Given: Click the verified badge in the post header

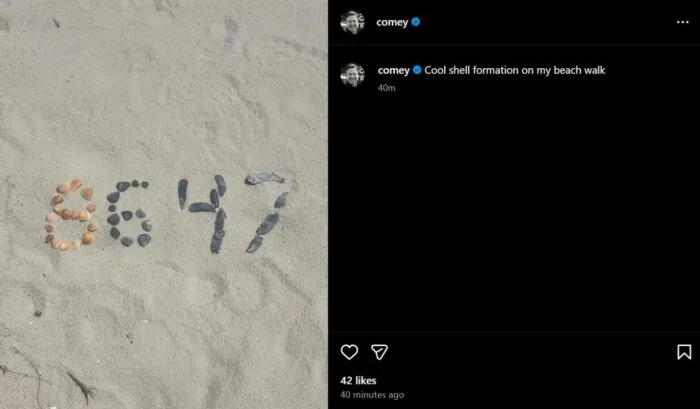Looking at the screenshot, I should pos(416,22).
